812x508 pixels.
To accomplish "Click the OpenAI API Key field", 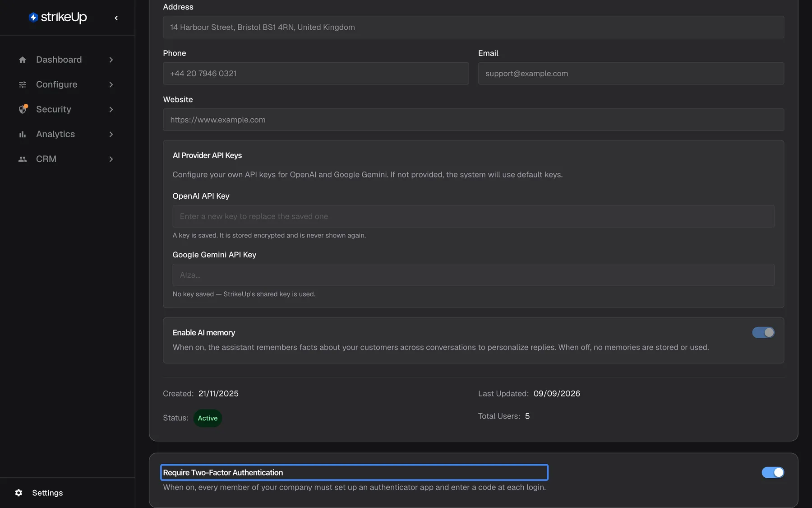I will pos(473,216).
